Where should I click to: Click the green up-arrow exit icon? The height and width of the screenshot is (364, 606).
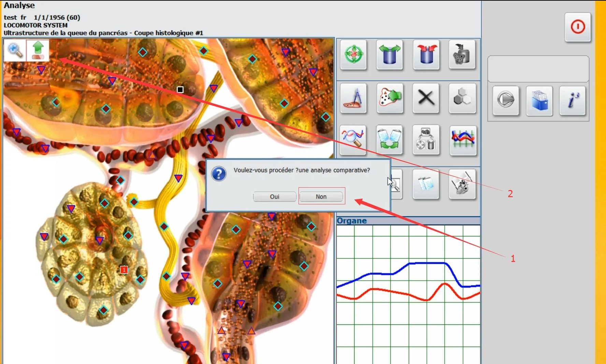38,50
